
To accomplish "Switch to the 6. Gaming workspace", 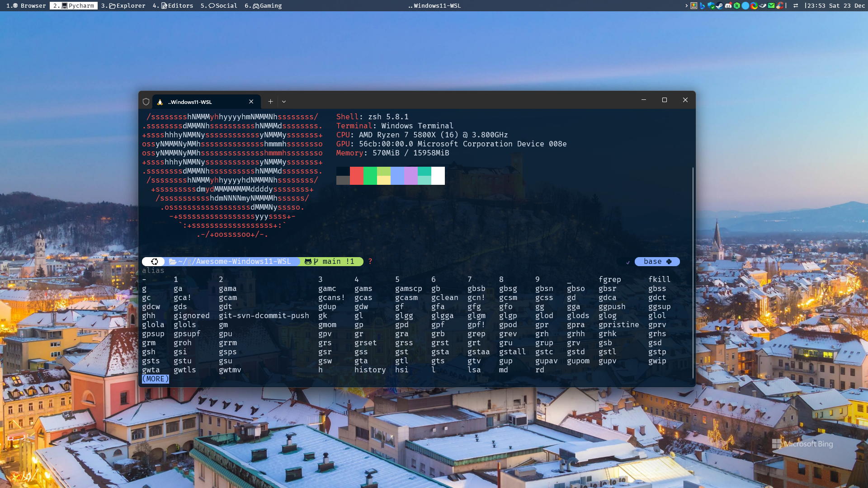I will (x=263, y=6).
